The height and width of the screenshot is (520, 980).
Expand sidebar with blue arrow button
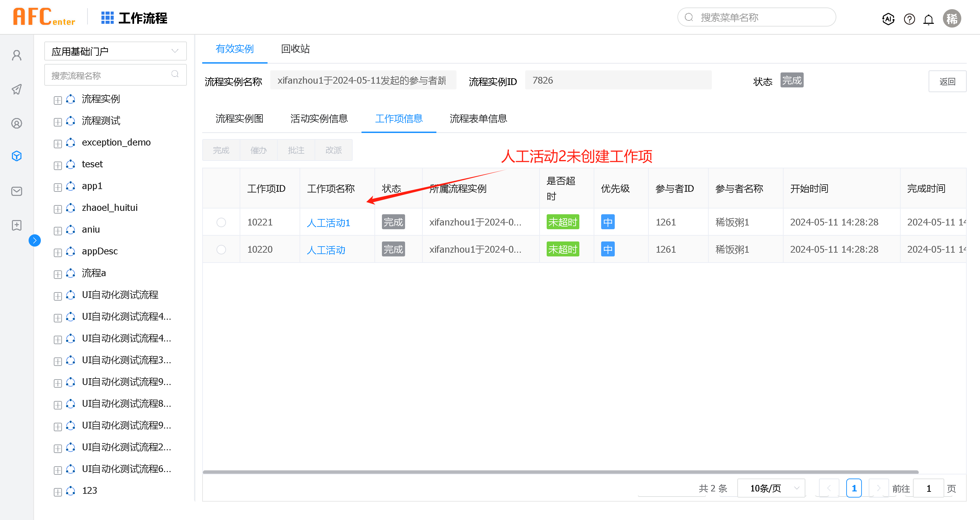35,240
